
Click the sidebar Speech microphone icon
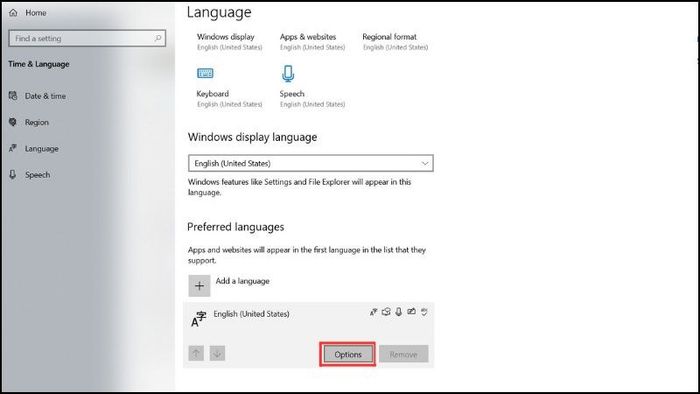[13, 174]
